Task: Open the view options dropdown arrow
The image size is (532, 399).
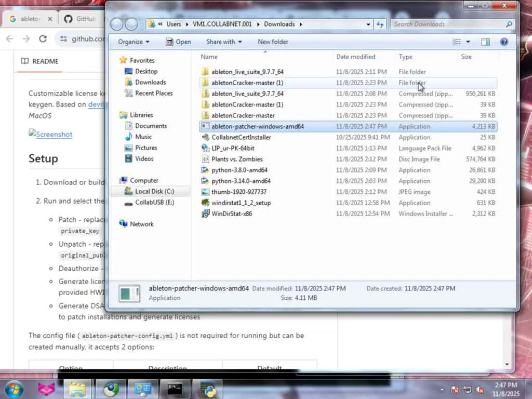Action: [x=468, y=42]
